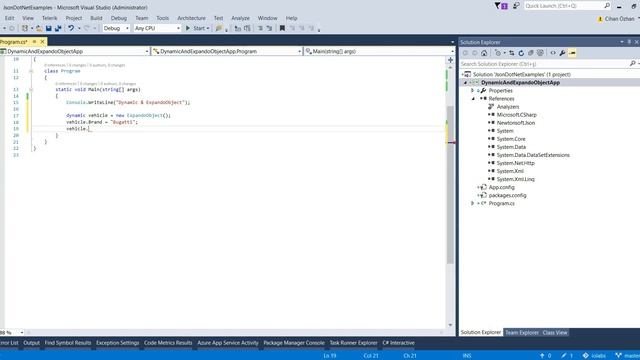Click the Cihan Özhan account name
The width and height of the screenshot is (640, 360).
pyautogui.click(x=619, y=19)
